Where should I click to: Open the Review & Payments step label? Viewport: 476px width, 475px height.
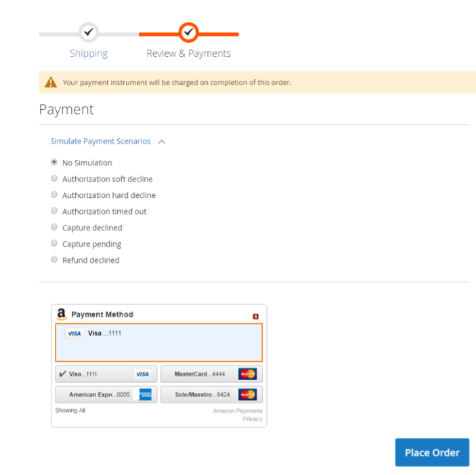188,54
